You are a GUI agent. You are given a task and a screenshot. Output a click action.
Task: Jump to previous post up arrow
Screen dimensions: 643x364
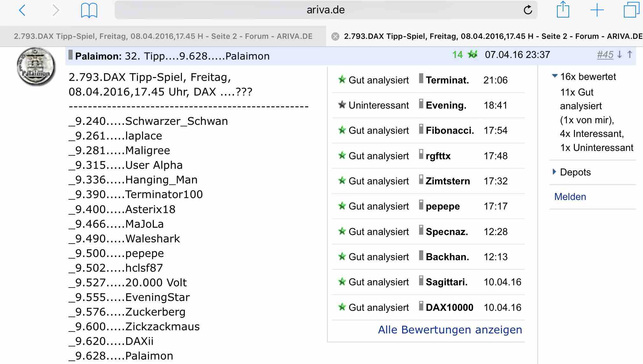click(x=630, y=55)
